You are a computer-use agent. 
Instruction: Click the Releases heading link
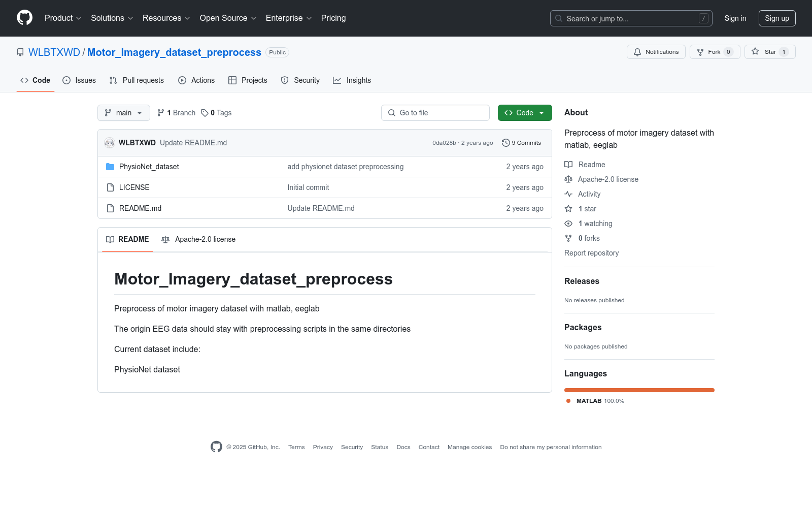582,281
